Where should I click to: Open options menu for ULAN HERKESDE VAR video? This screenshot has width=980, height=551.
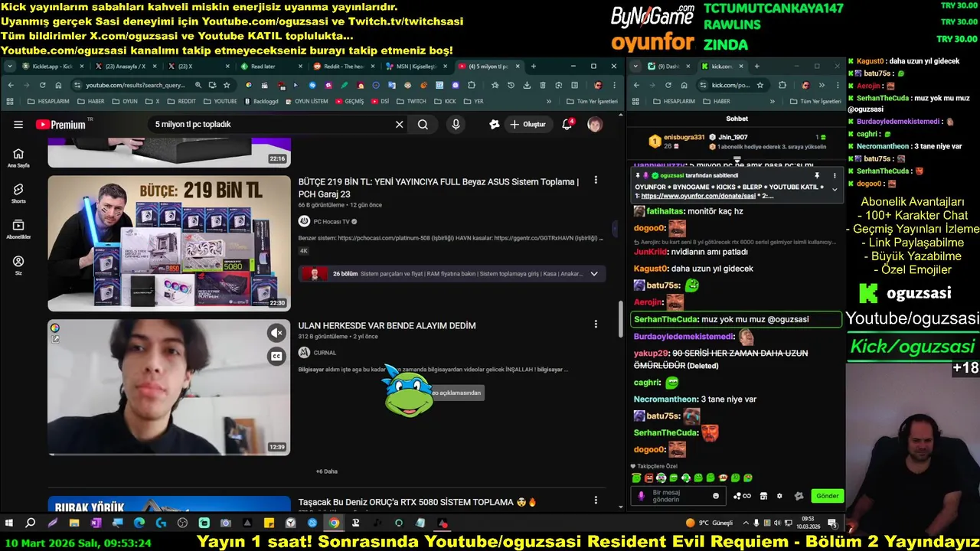[596, 324]
